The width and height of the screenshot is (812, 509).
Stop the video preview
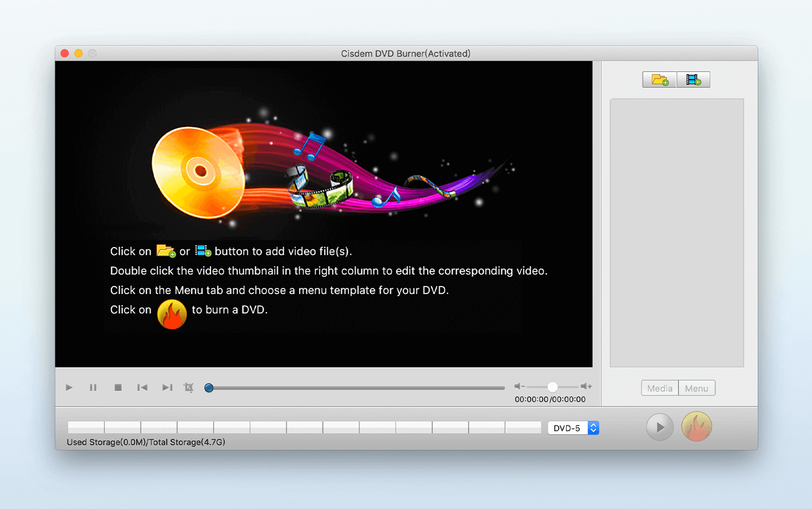(x=118, y=388)
